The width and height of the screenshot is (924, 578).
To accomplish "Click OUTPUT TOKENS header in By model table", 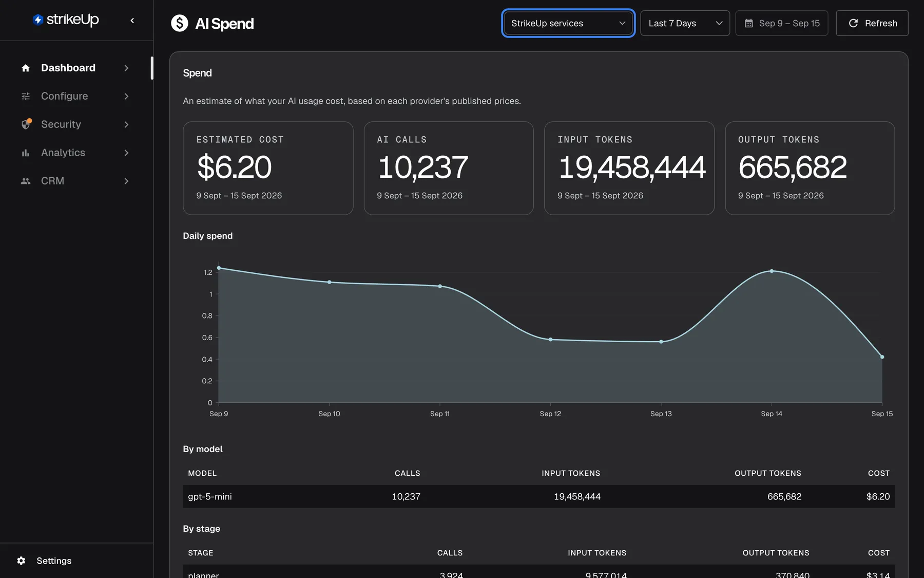I will (x=768, y=473).
